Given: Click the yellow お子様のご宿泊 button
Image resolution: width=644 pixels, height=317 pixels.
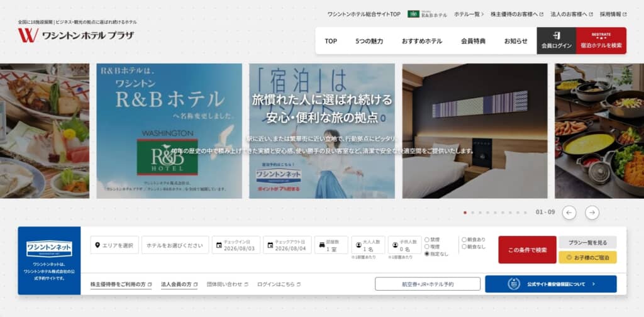Looking at the screenshot, I should [587, 257].
